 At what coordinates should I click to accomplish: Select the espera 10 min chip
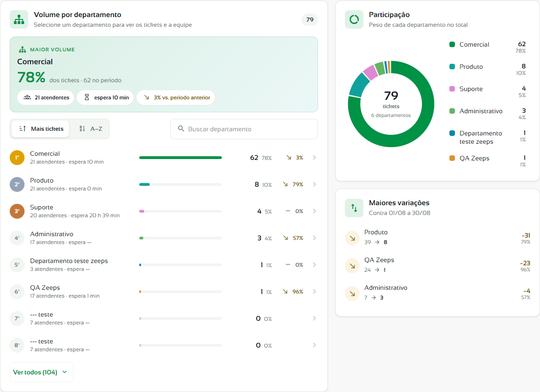tap(105, 98)
